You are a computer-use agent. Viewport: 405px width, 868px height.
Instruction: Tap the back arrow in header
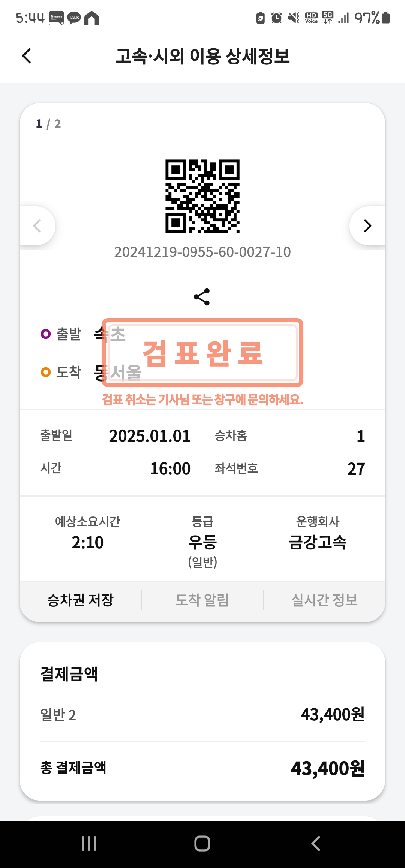point(27,56)
